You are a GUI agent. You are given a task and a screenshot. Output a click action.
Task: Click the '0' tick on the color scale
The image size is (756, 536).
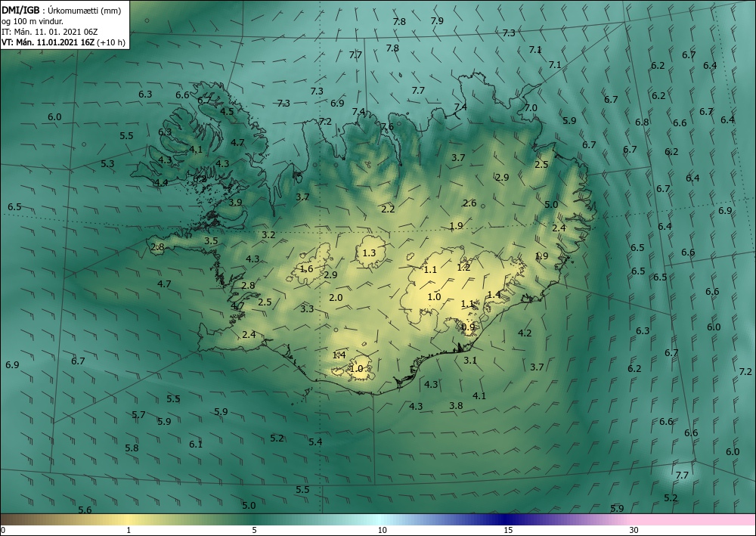3,530
